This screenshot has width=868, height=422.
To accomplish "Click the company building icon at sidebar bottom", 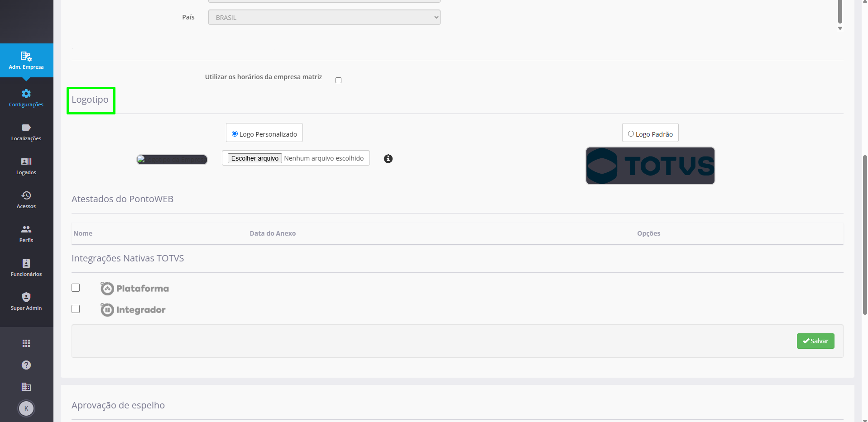I will [26, 387].
